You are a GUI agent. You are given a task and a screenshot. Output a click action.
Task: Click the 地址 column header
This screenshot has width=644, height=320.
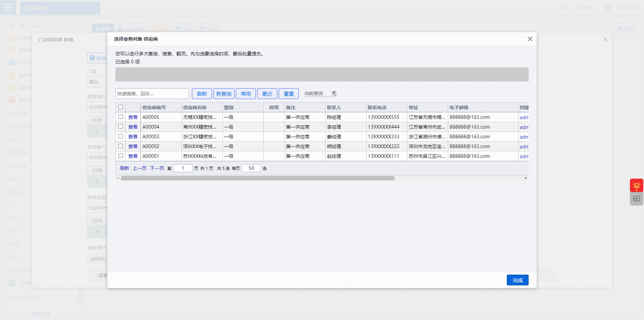tap(427, 107)
